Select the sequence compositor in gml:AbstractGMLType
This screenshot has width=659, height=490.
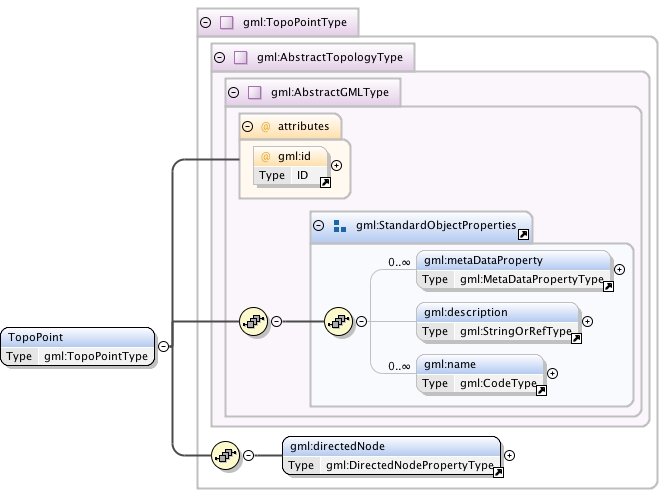point(253,321)
